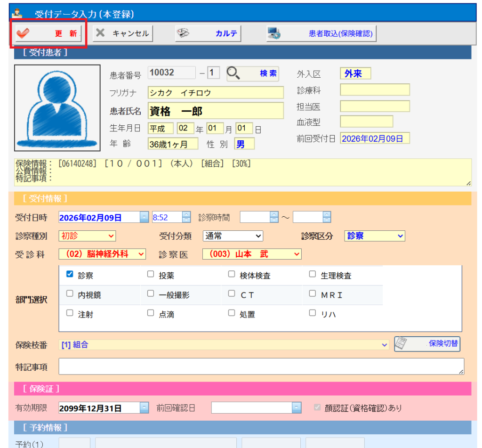Open the 保険枝番 dropdown showing 組合

[x=224, y=345]
